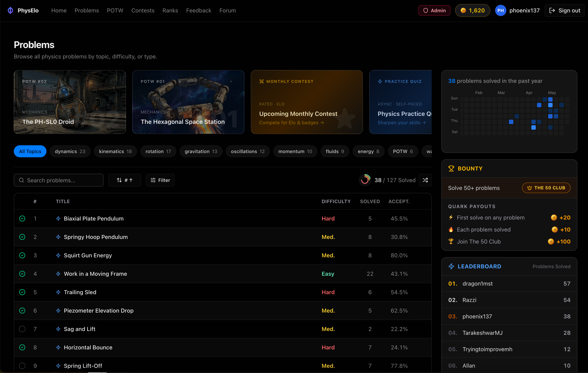Click the unsolved circle for Spring Lift-Off
Image resolution: width=588 pixels, height=373 pixels.
coord(22,366)
